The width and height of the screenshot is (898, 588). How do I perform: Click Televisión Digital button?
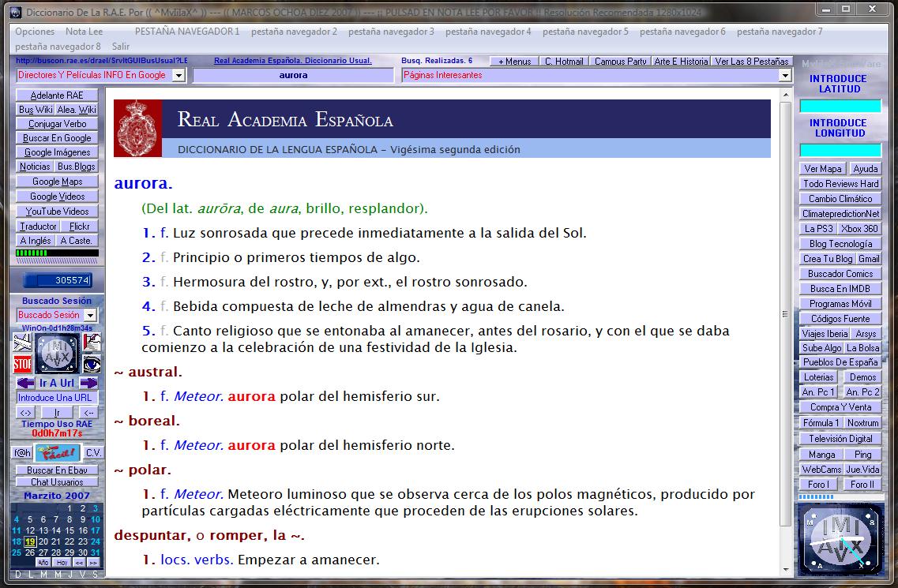[x=840, y=439]
